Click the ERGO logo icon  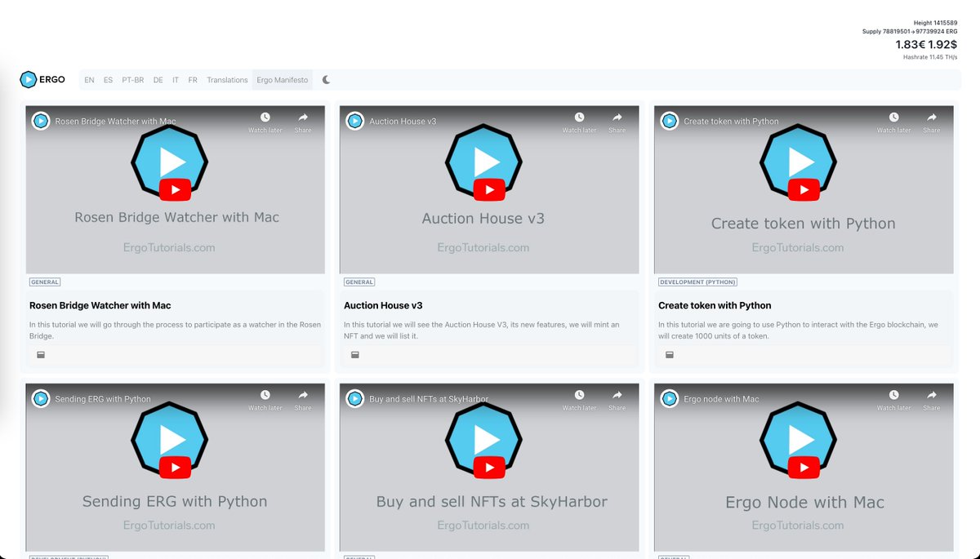click(29, 79)
